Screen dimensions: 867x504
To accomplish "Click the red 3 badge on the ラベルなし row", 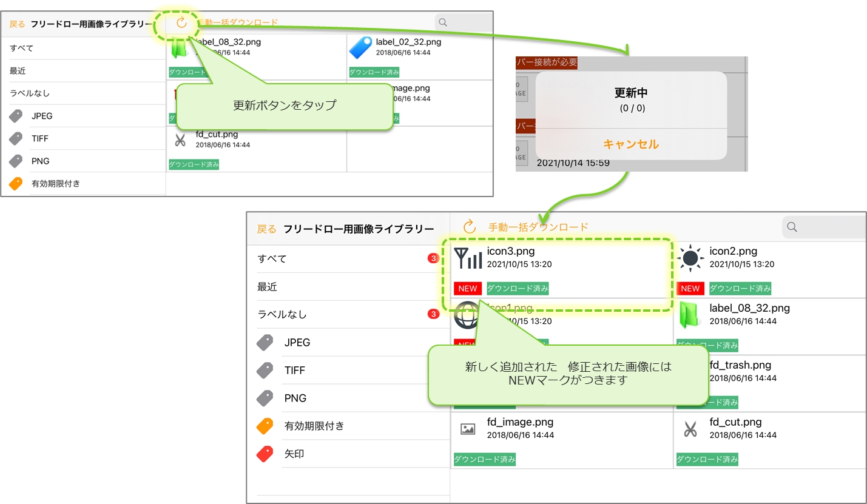I will point(433,314).
